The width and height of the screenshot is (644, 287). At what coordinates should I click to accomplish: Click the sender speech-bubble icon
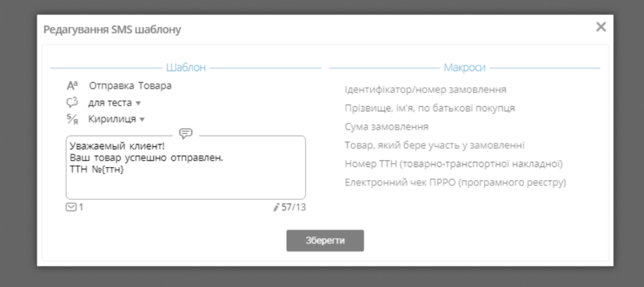coord(72,102)
